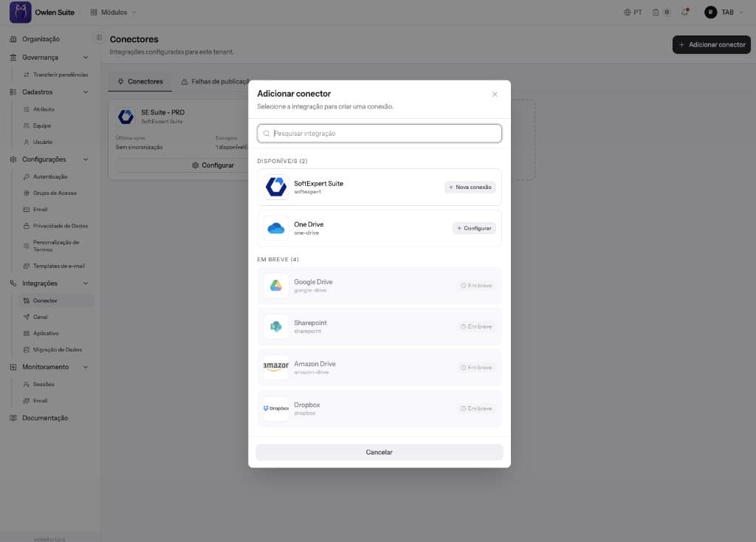
Task: Collapse the Governança section chevron
Action: pyautogui.click(x=86, y=58)
